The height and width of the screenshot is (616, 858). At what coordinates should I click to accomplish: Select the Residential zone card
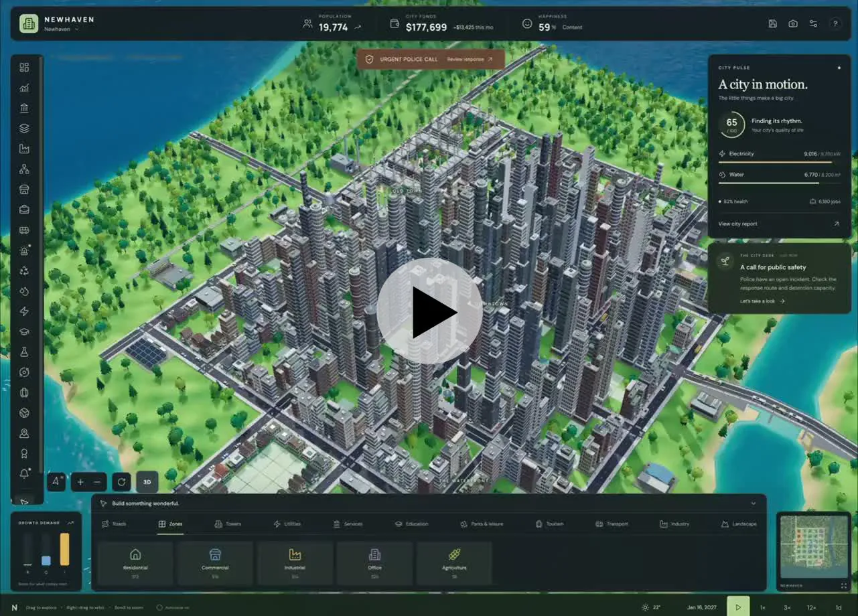point(135,563)
